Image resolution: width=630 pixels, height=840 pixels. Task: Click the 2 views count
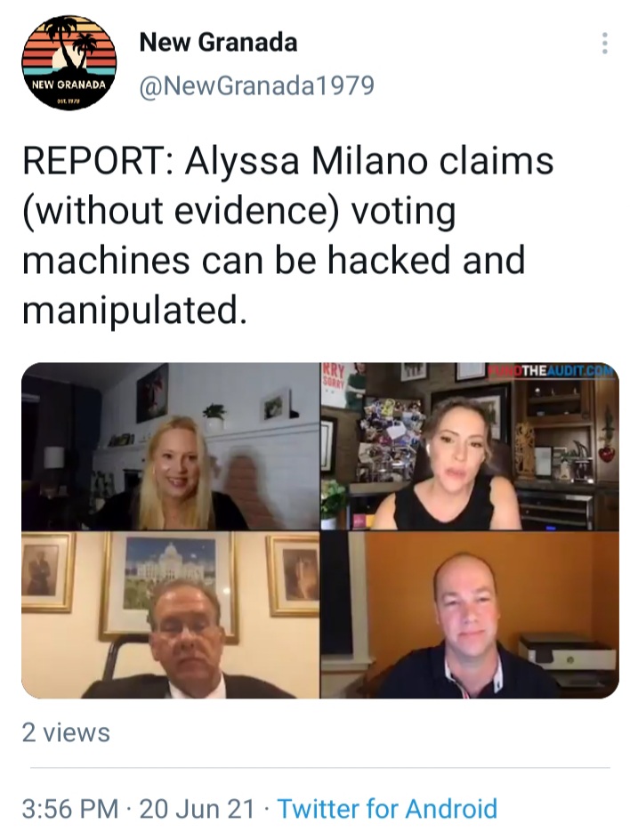coord(66,733)
